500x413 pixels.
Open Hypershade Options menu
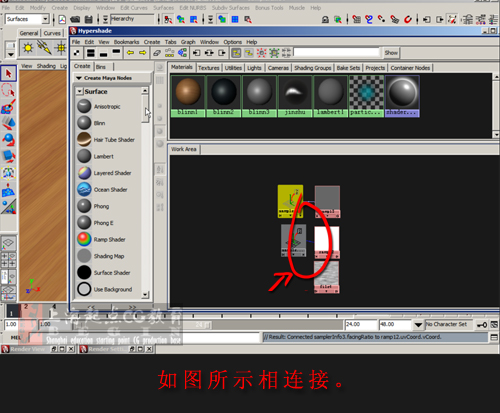[233, 42]
